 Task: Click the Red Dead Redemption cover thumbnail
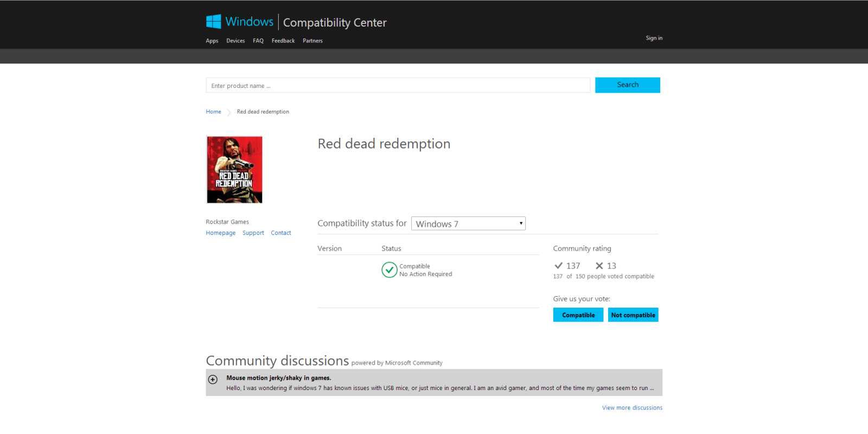[234, 170]
